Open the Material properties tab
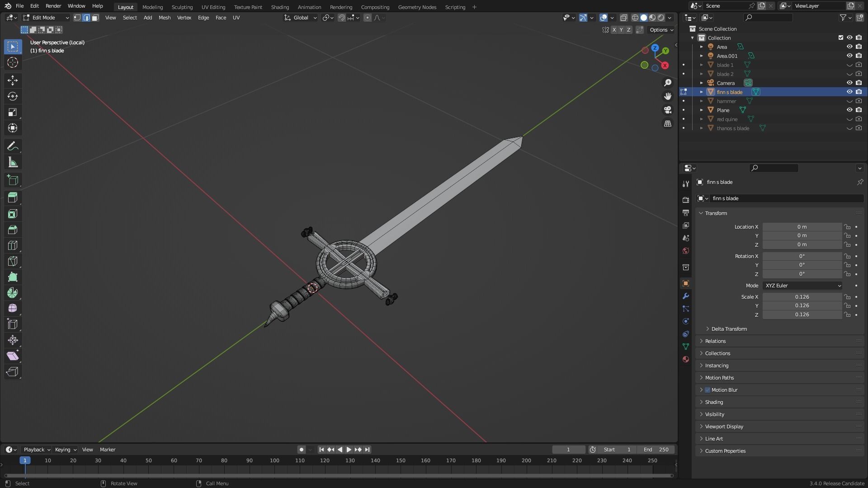This screenshot has height=488, width=868. coord(686,359)
